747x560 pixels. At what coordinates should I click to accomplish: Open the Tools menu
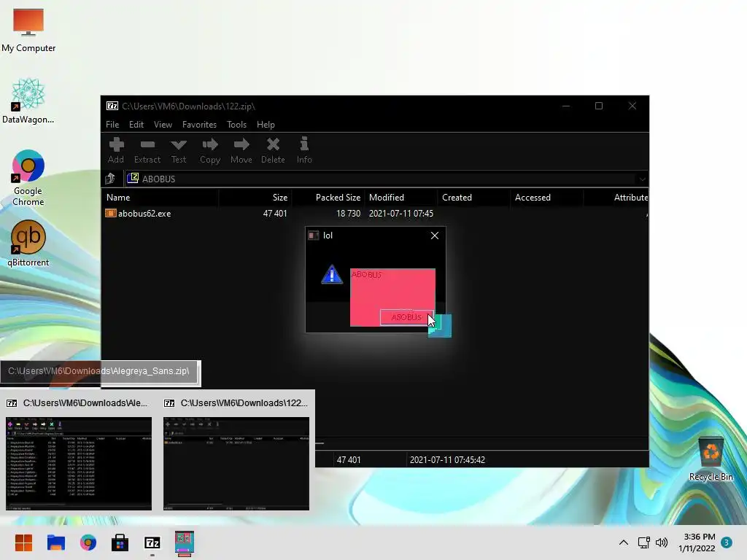pos(237,124)
